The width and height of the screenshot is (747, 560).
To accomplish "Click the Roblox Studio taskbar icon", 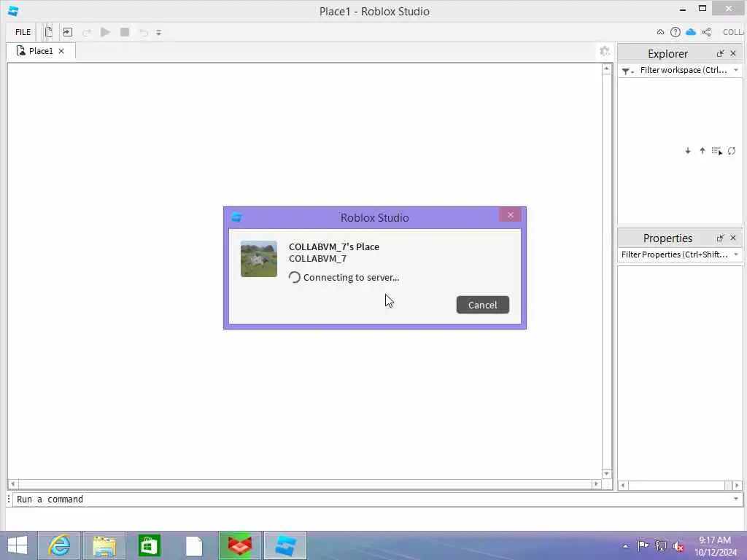I will (285, 545).
